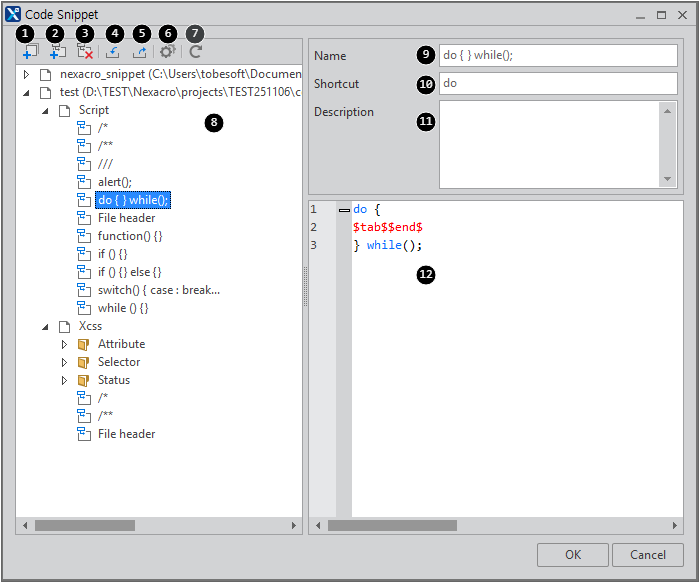Click the Add Snippet toolbar icon
This screenshot has height=582, width=699.
click(58, 52)
